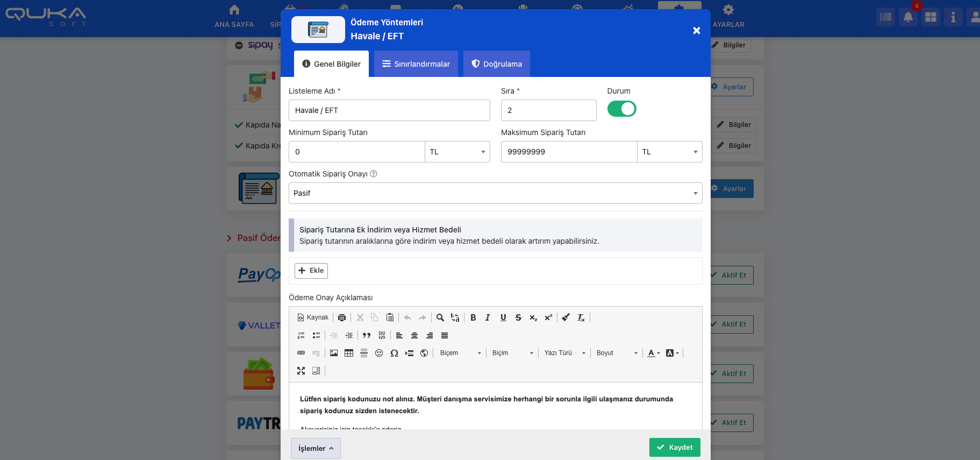Insert a table in the editor
Viewport: 980px width, 460px height.
[349, 353]
